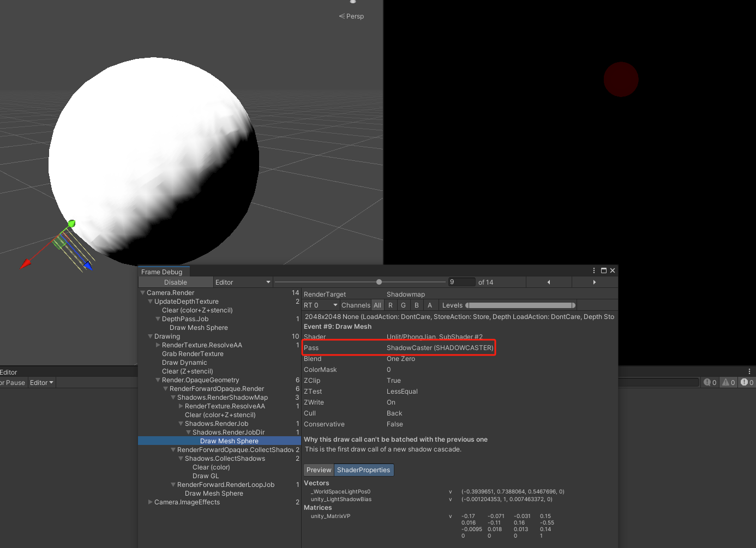756x548 pixels.
Task: Click the red X-axis arrow of the gizmo
Action: click(x=26, y=264)
